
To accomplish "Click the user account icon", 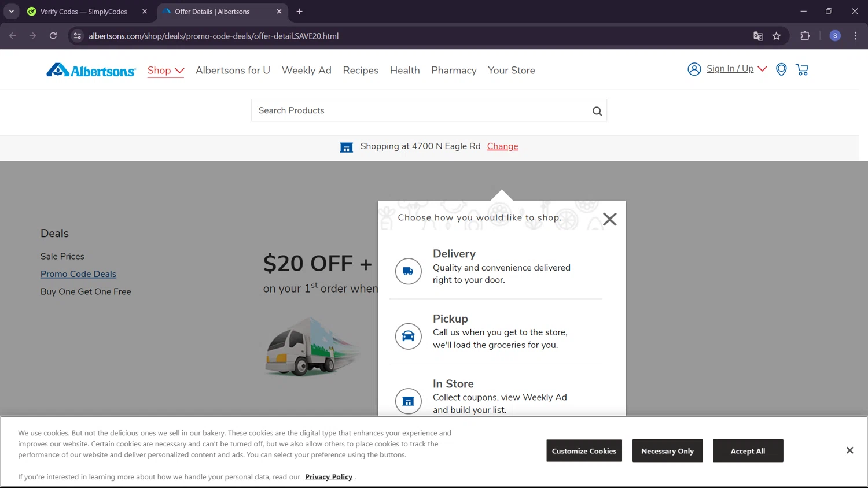I will pyautogui.click(x=694, y=69).
